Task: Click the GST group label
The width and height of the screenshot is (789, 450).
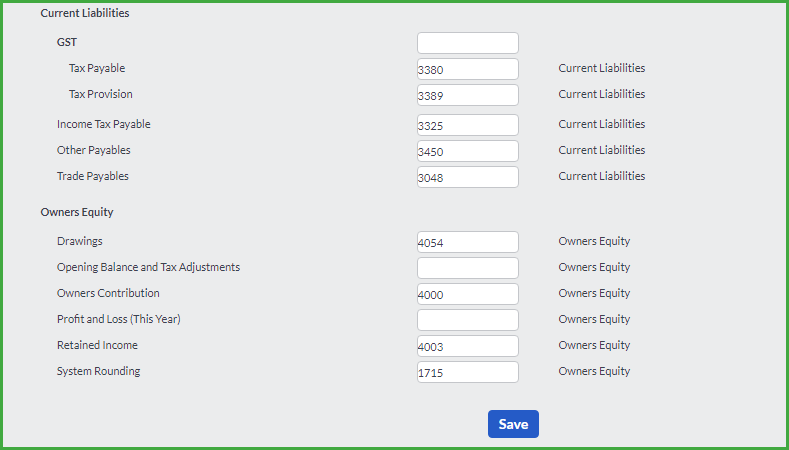Action: [66, 42]
